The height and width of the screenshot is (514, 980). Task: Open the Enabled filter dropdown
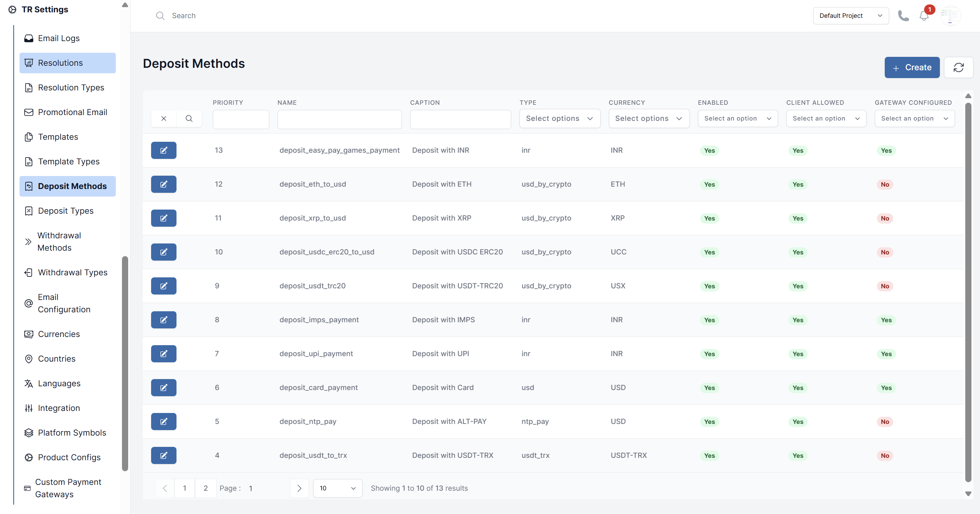point(738,118)
